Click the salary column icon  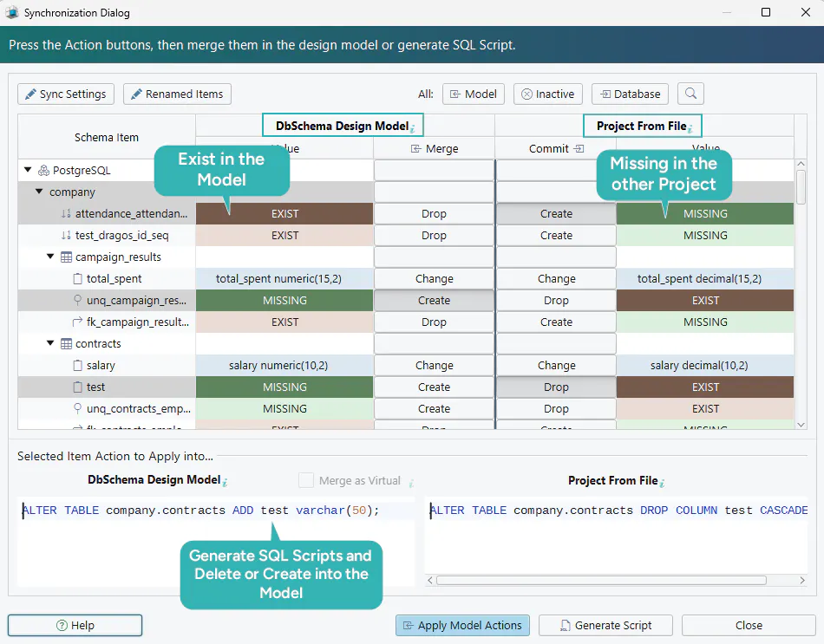click(78, 366)
